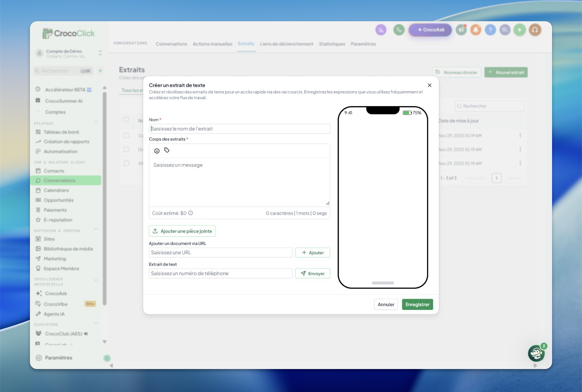Click Ajouter une pièce jointe
This screenshot has height=392, width=582.
pyautogui.click(x=182, y=231)
